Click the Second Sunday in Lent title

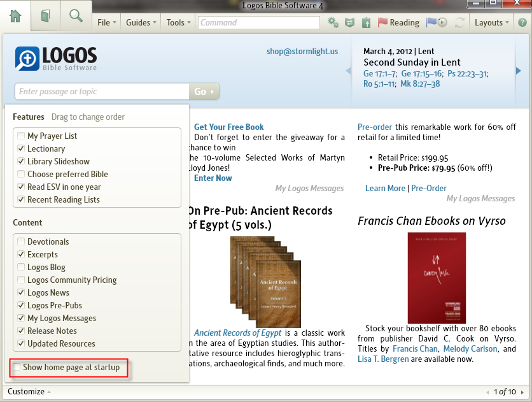tap(412, 62)
